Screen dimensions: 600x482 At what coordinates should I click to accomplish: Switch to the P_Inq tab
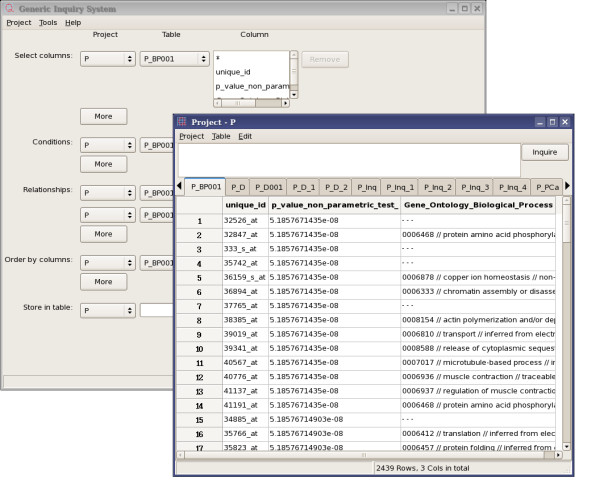coord(367,187)
